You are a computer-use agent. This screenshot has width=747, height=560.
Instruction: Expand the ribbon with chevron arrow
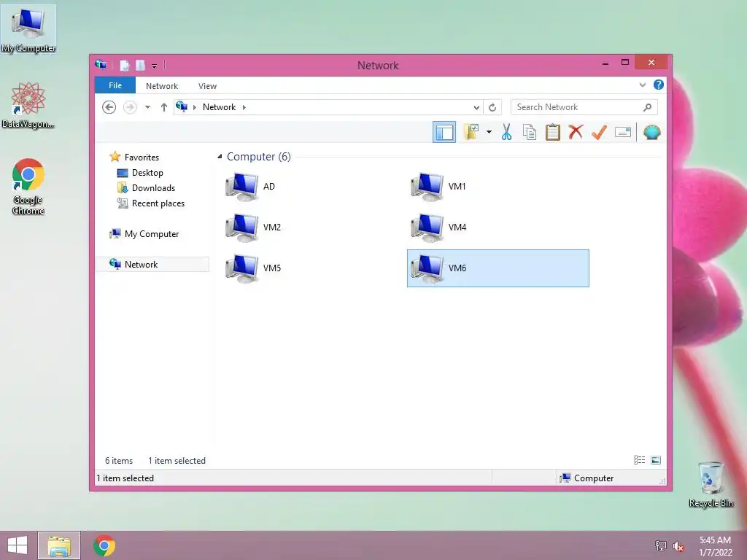pyautogui.click(x=642, y=85)
